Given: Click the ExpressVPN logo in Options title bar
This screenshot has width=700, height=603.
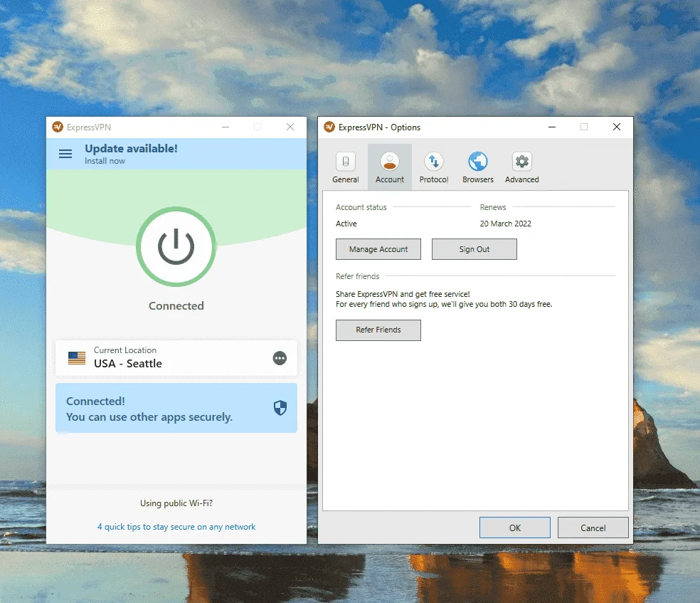Looking at the screenshot, I should (329, 127).
